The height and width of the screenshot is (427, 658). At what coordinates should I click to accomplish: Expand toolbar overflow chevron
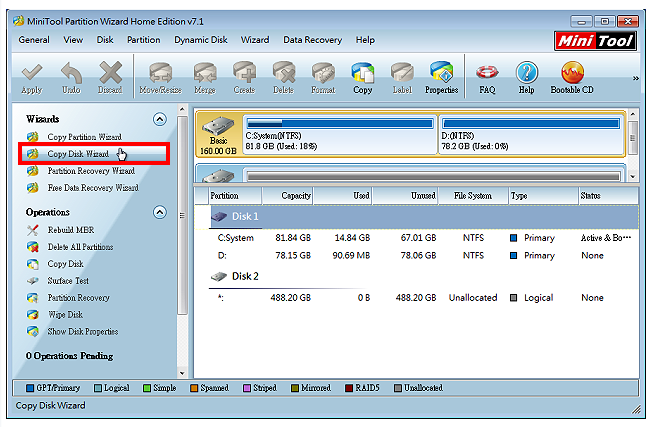pyautogui.click(x=636, y=78)
